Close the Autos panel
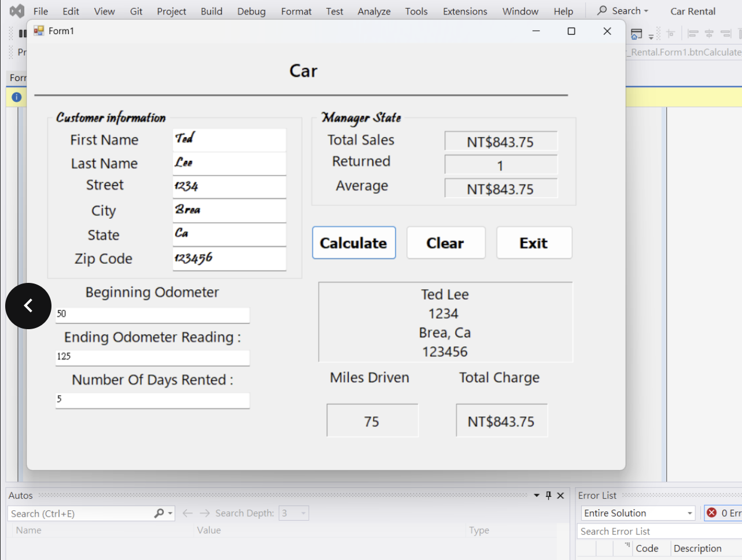The width and height of the screenshot is (742, 560). tap(560, 495)
